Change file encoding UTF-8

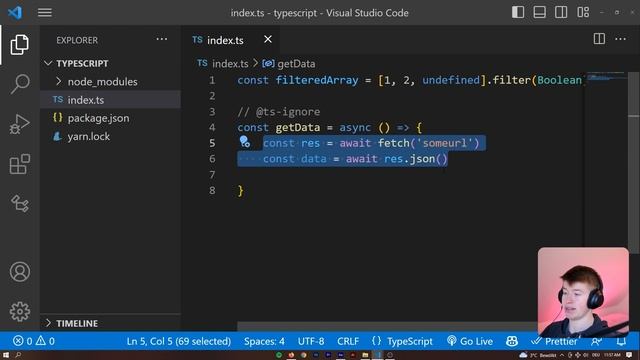coord(311,341)
